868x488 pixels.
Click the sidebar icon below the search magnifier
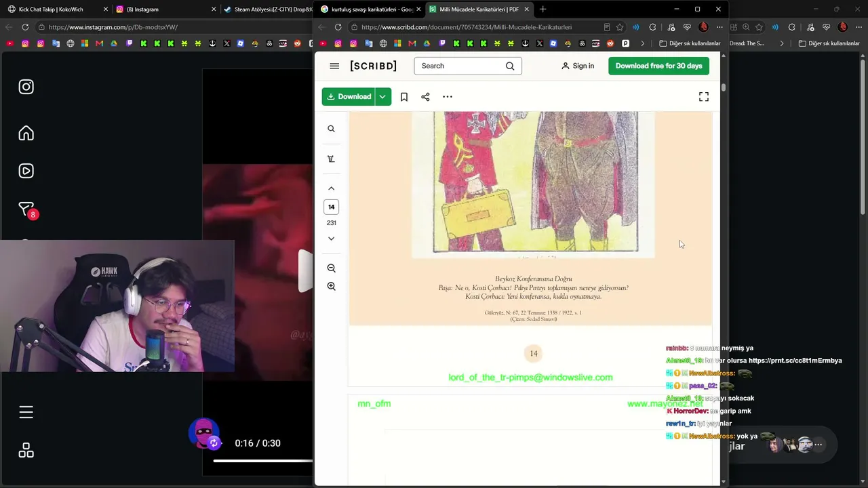(331, 159)
